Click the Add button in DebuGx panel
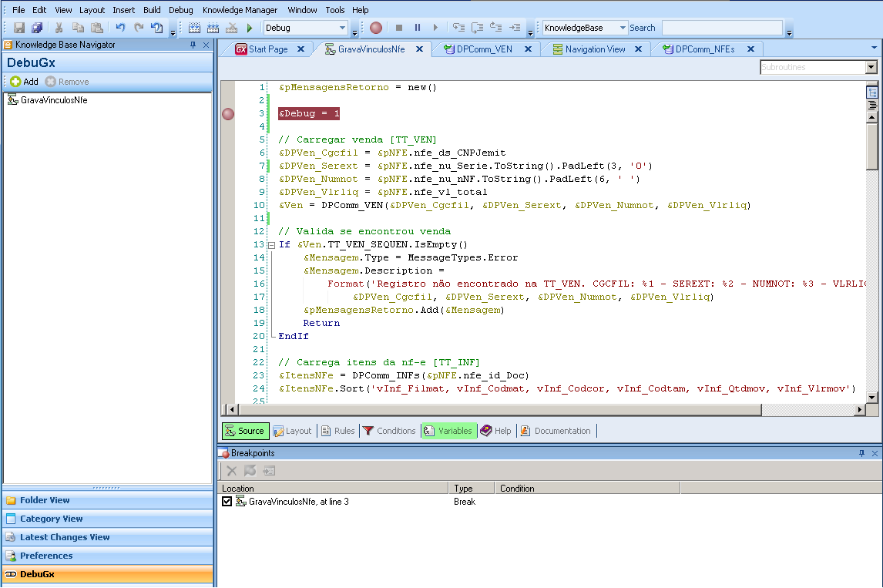The width and height of the screenshot is (883, 588). click(24, 82)
